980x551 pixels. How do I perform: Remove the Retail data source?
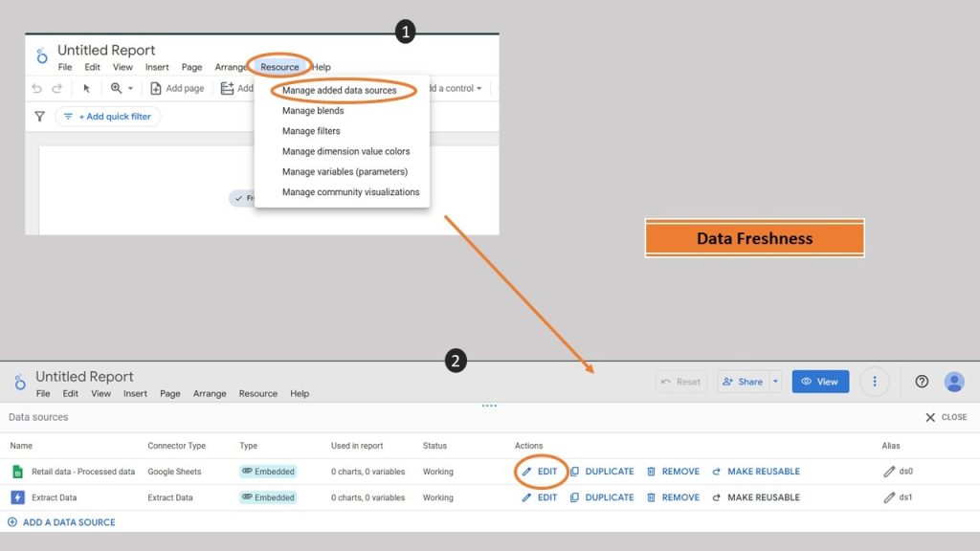(x=673, y=472)
